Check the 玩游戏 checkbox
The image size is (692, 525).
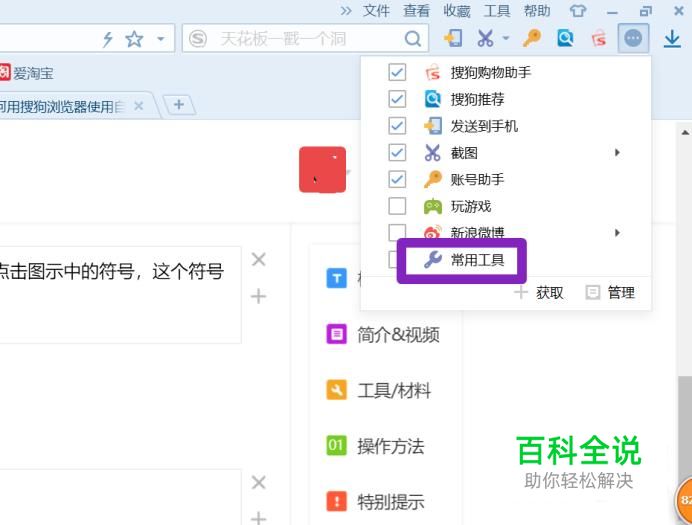tap(397, 206)
